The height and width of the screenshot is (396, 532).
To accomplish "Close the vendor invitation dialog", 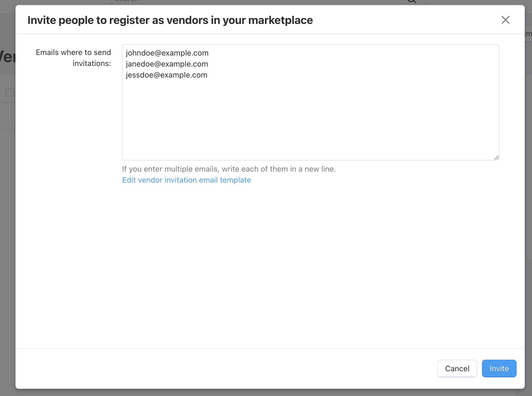I will pos(505,20).
